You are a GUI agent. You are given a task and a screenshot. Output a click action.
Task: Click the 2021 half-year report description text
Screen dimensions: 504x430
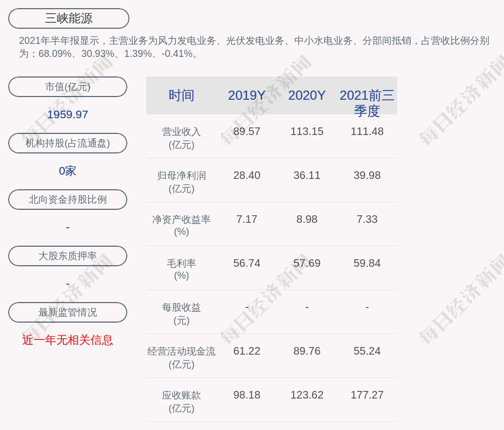(x=254, y=47)
